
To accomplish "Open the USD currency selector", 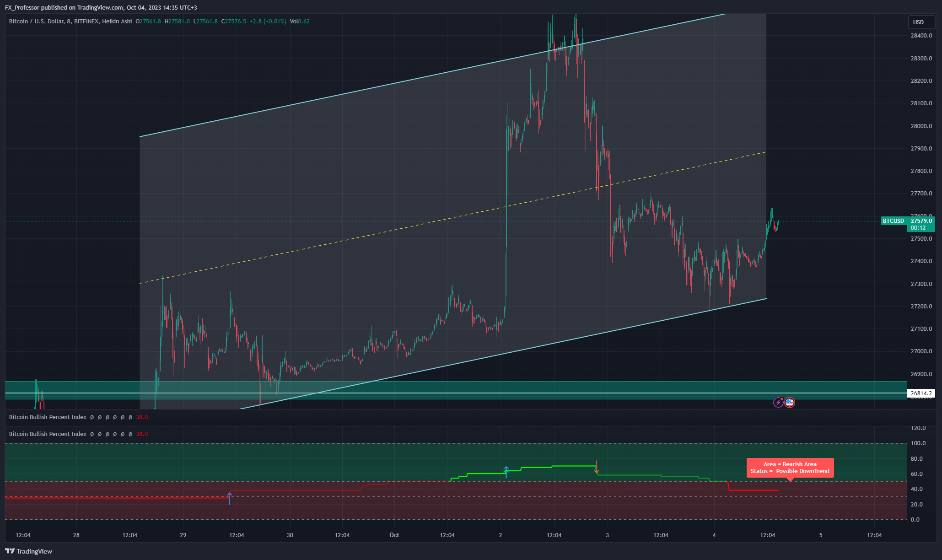I will point(921,22).
